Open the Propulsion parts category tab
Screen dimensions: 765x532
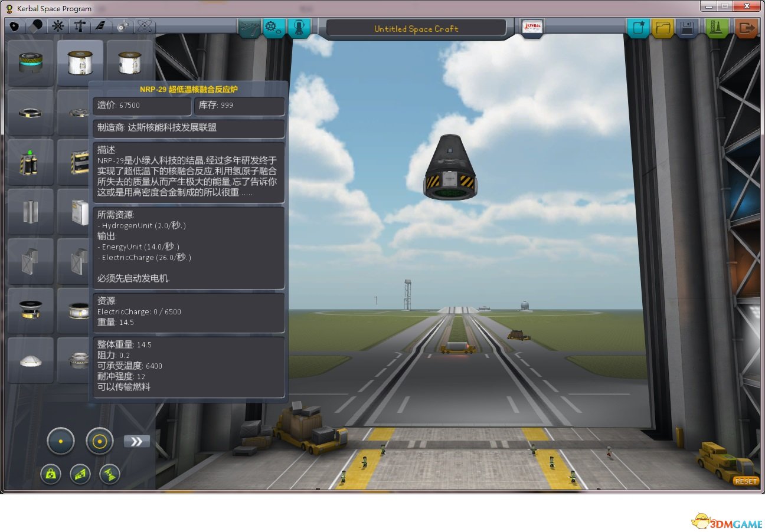[36, 27]
